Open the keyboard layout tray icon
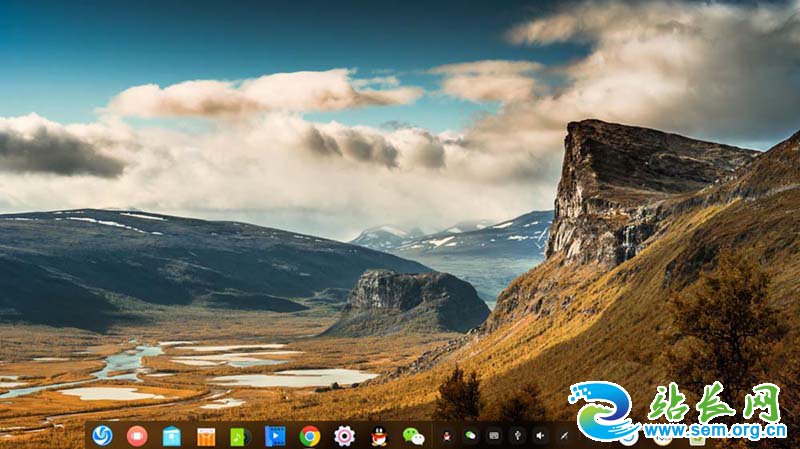Image resolution: width=800 pixels, height=449 pixels. pyautogui.click(x=493, y=435)
